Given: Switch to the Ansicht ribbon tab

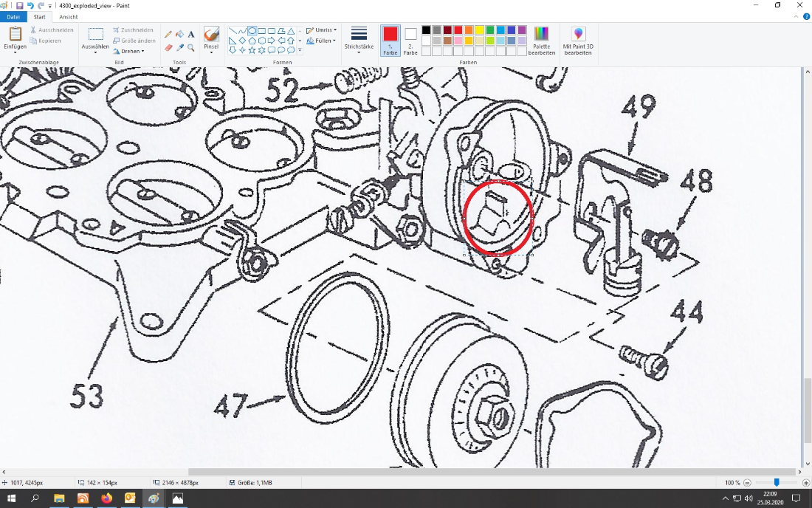Looking at the screenshot, I should [69, 17].
